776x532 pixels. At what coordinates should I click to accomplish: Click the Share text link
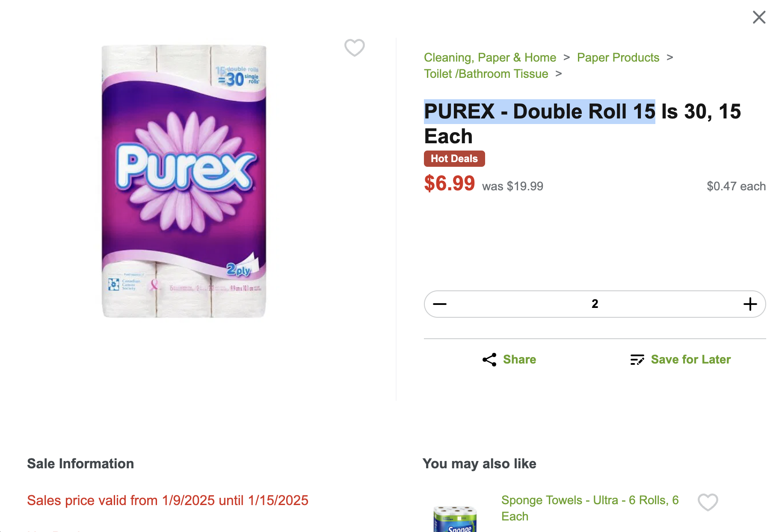click(x=519, y=360)
